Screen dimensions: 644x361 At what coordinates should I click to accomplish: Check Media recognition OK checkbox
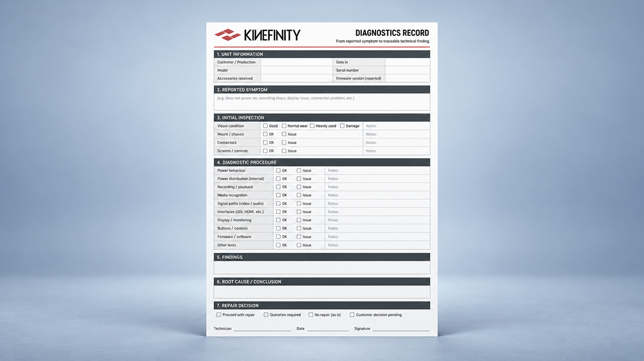[x=278, y=195]
